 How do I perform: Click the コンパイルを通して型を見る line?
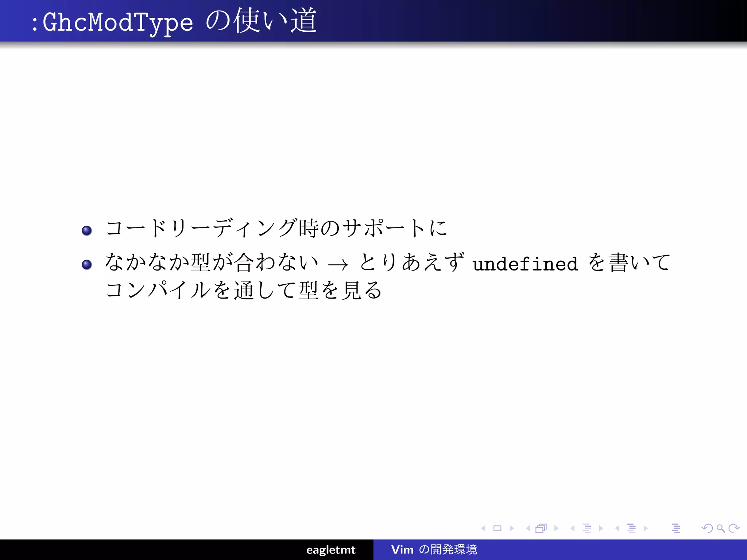click(244, 291)
